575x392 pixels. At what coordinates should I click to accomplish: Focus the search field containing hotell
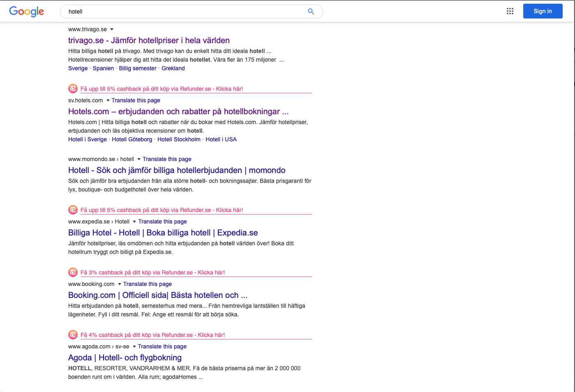point(185,12)
